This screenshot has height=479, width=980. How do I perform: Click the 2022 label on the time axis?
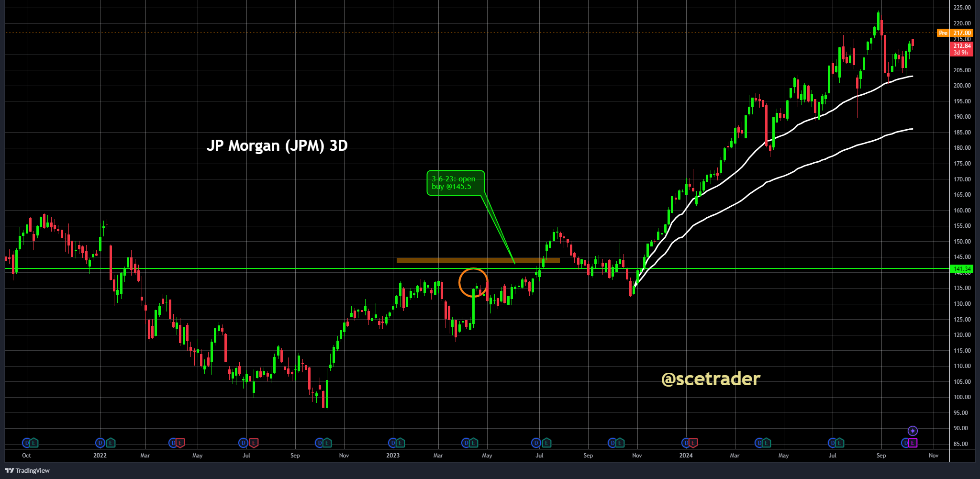pos(100,456)
